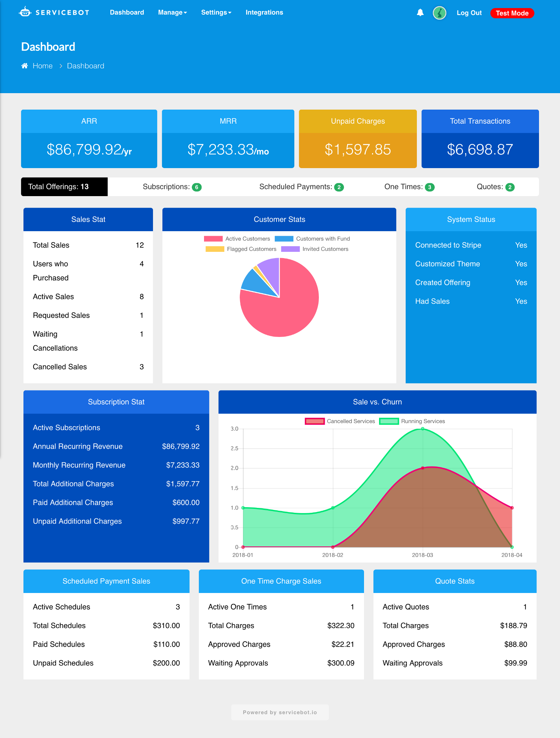The image size is (560, 738).
Task: Toggle Customers with Fund legend swatch
Action: (x=284, y=239)
